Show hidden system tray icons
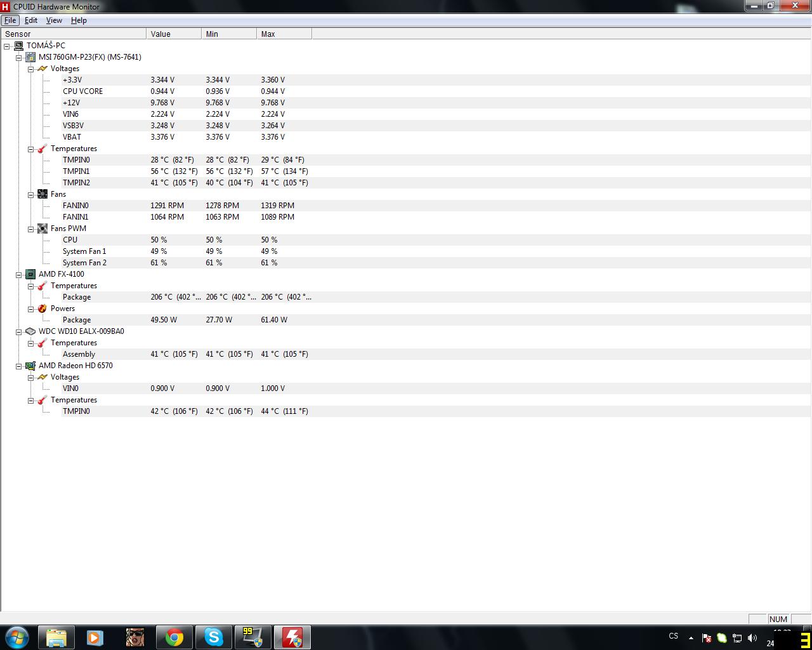 pos(691,638)
